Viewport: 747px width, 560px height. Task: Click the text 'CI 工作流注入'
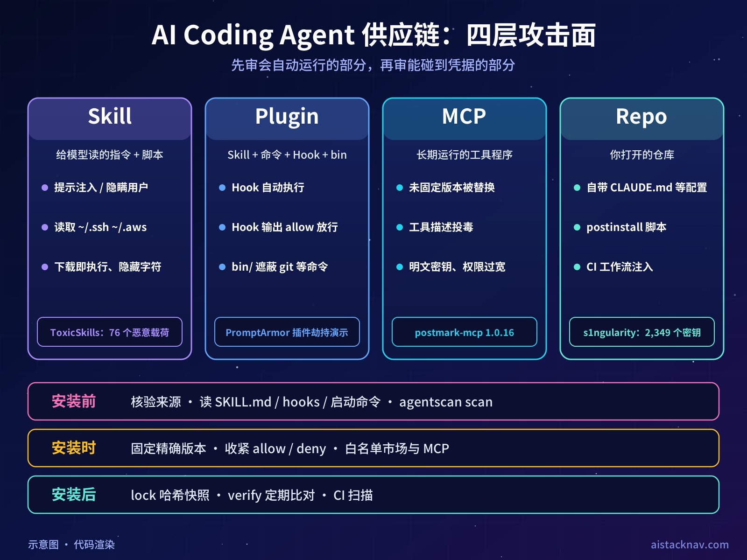coord(620,267)
